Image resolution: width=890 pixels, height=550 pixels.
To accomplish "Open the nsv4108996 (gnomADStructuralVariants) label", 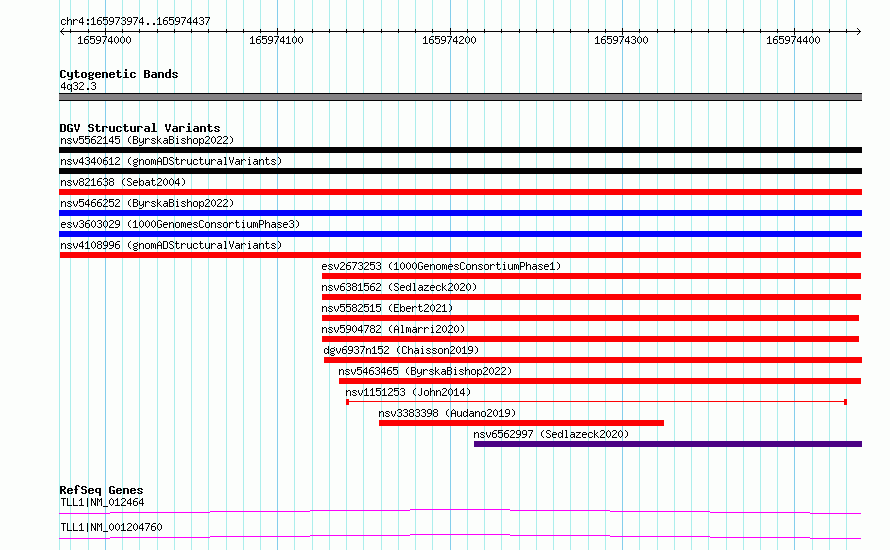I will click(171, 245).
